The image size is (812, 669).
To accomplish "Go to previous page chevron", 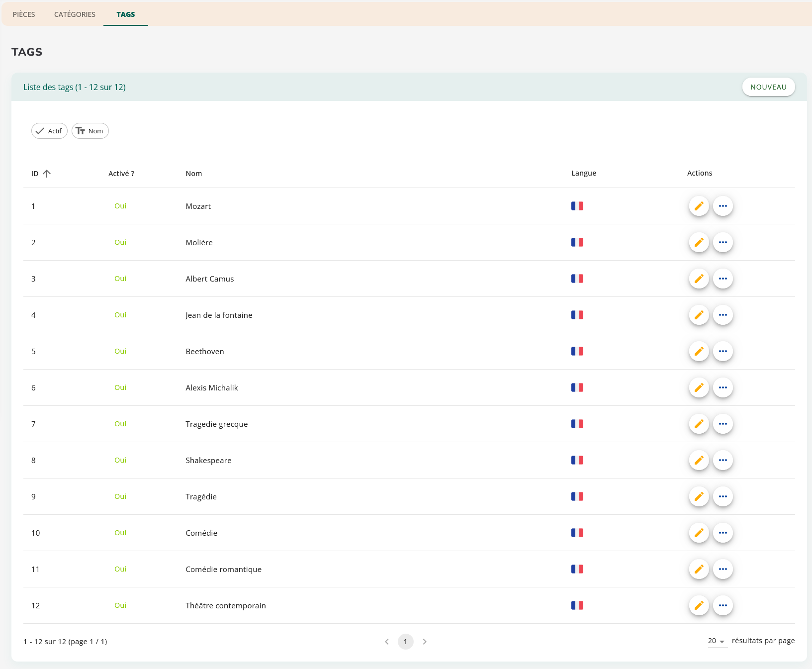I will [387, 642].
